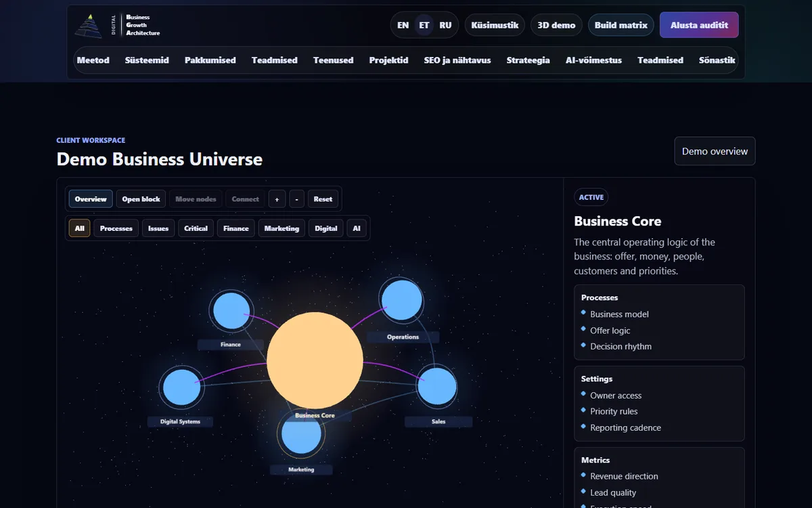
Task: Select the blue Marketing planet node
Action: (301, 434)
